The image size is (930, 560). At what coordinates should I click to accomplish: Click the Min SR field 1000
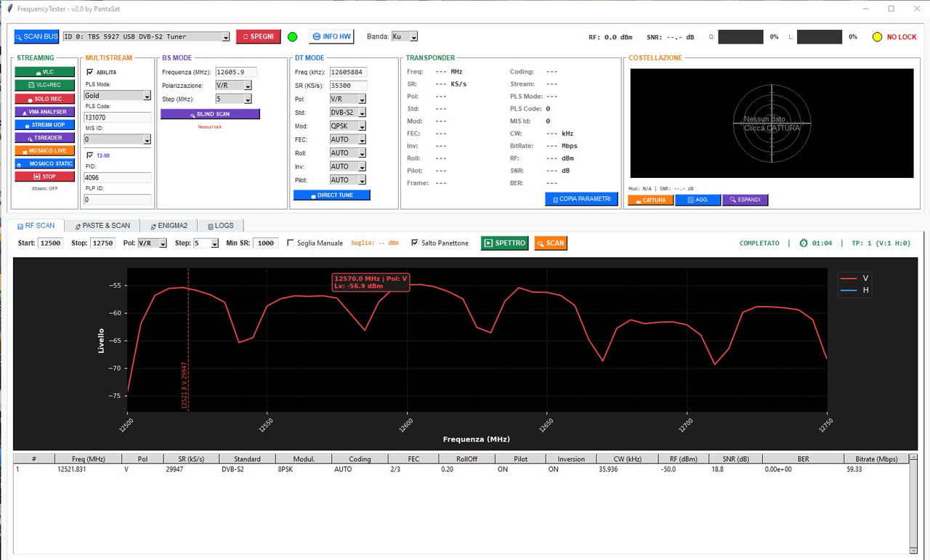(x=266, y=243)
